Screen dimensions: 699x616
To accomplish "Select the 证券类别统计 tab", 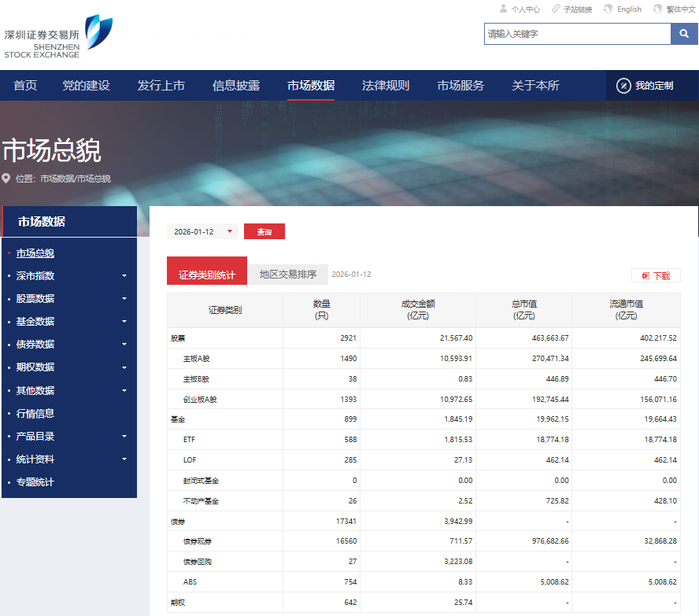I will coord(207,275).
